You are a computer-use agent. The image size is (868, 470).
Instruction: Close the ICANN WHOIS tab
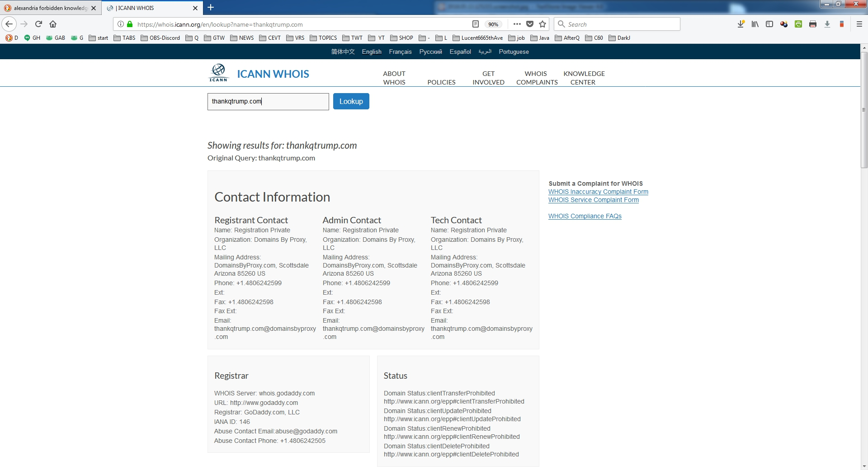195,8
